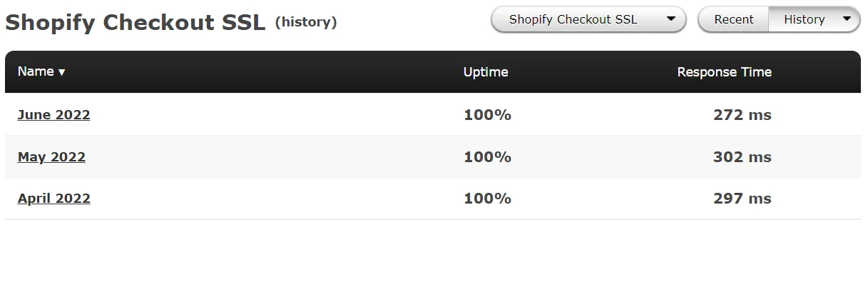This screenshot has width=868, height=290.
Task: Click the 302 ms response time
Action: [742, 157]
